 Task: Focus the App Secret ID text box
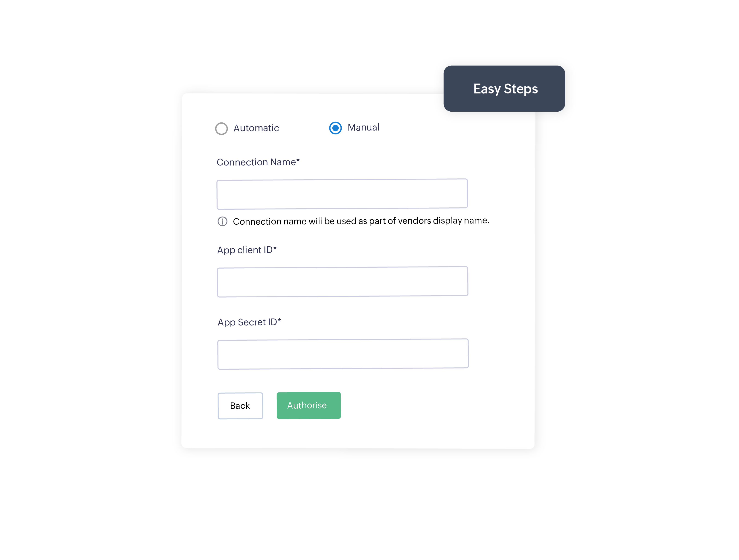pyautogui.click(x=343, y=354)
